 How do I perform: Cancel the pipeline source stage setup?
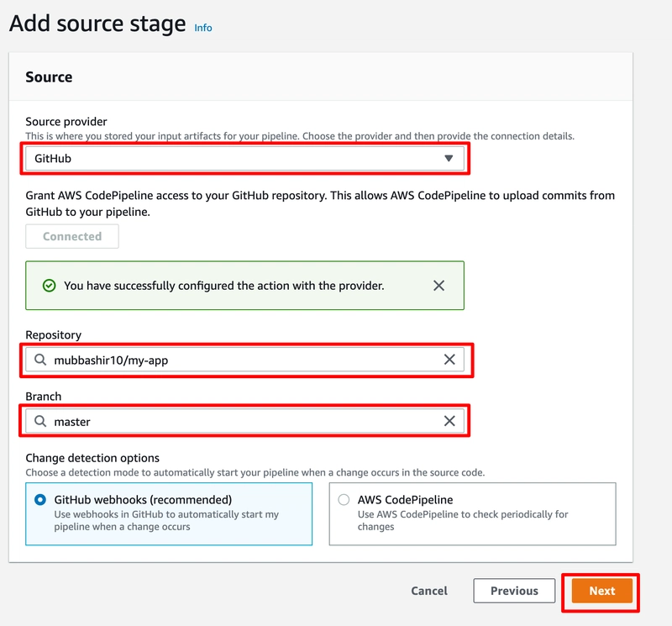point(429,591)
